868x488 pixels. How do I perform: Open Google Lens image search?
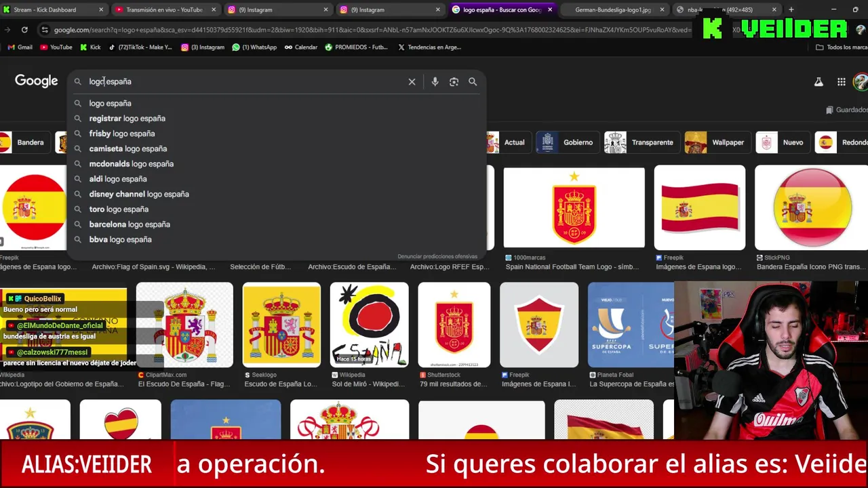tap(454, 81)
